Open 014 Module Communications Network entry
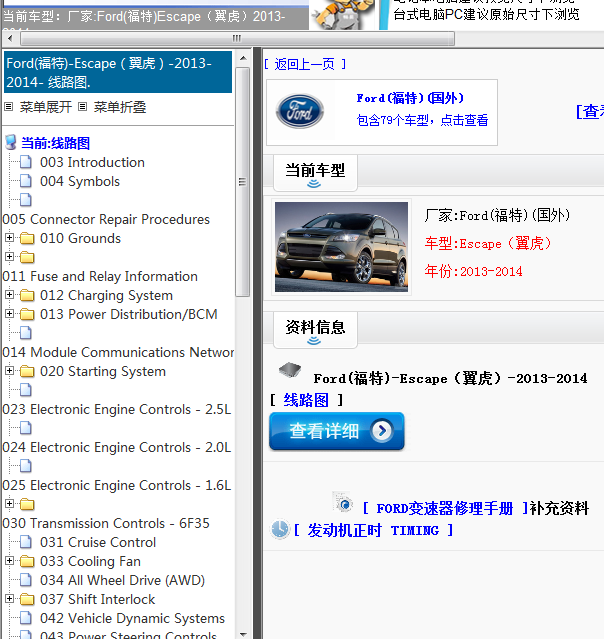The image size is (604, 639). coord(118,352)
